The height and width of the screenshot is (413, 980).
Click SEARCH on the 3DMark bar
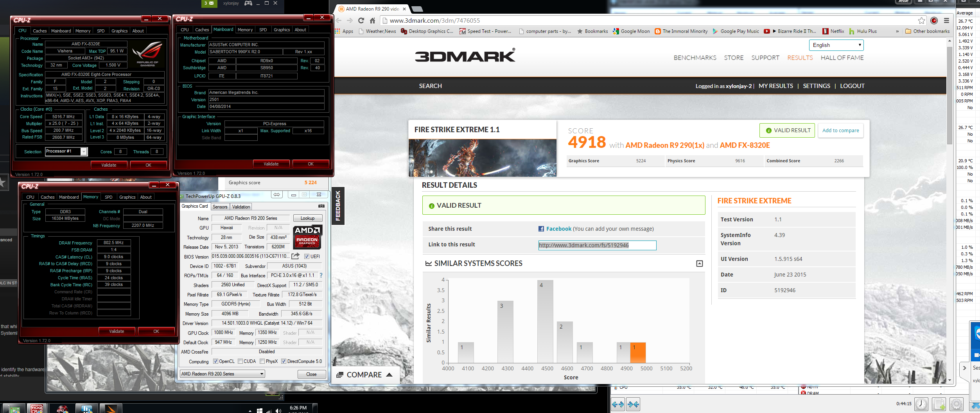coord(430,86)
